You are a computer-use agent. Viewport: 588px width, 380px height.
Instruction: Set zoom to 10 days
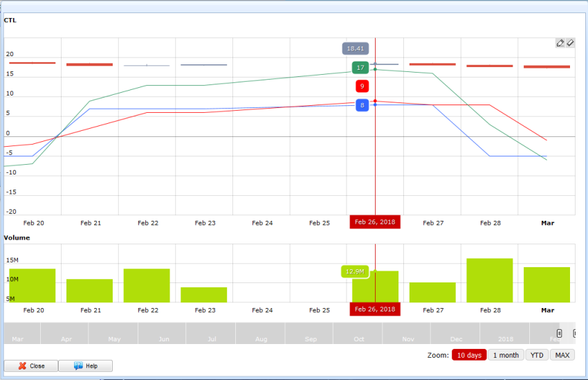click(469, 355)
